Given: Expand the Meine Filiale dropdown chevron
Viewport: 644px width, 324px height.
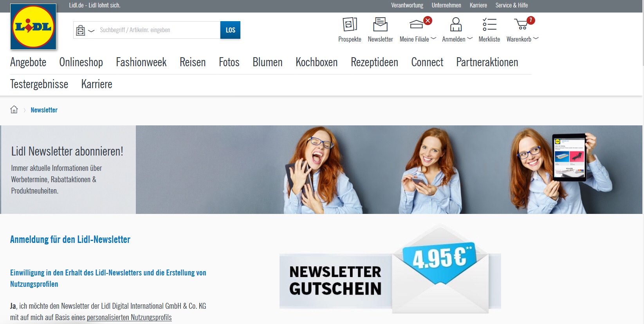Looking at the screenshot, I should point(433,38).
